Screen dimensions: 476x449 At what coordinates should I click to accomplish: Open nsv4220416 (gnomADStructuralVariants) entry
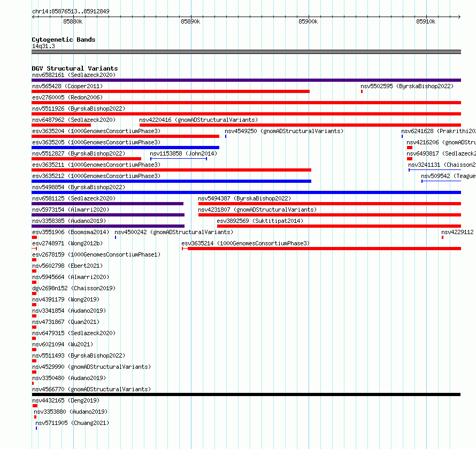click(x=198, y=120)
